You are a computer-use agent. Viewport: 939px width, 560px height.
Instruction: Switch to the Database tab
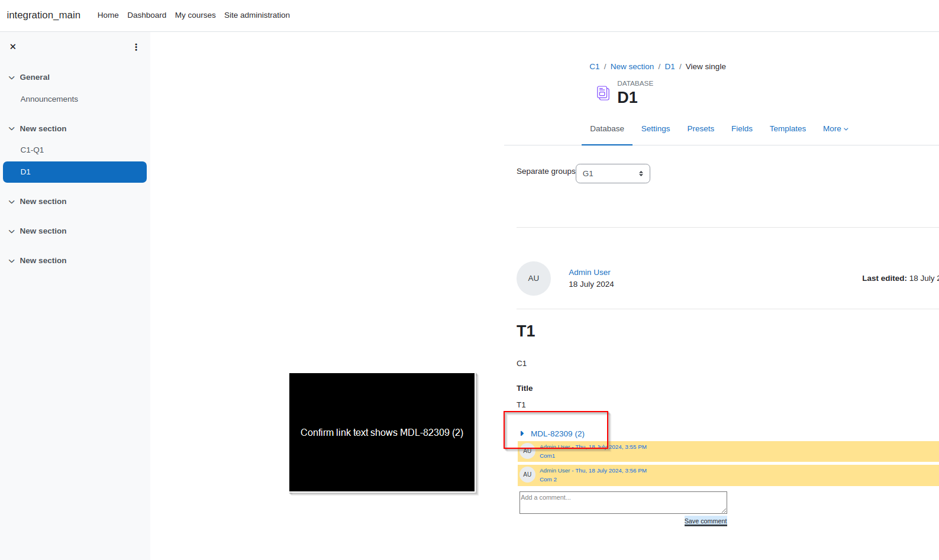coord(607,129)
